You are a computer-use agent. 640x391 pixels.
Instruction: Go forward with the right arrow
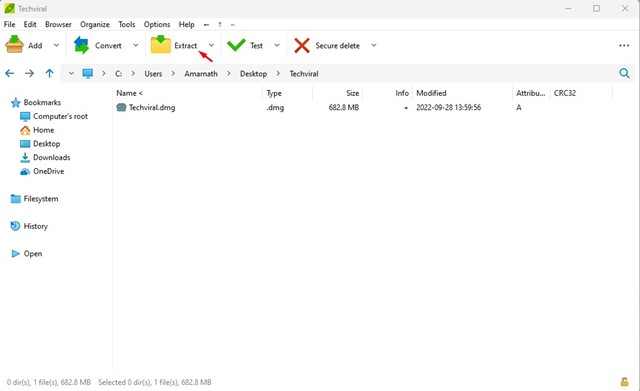coord(29,73)
